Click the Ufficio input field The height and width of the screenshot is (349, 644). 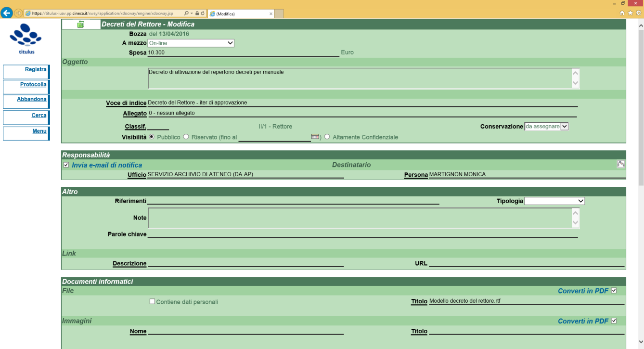point(245,174)
